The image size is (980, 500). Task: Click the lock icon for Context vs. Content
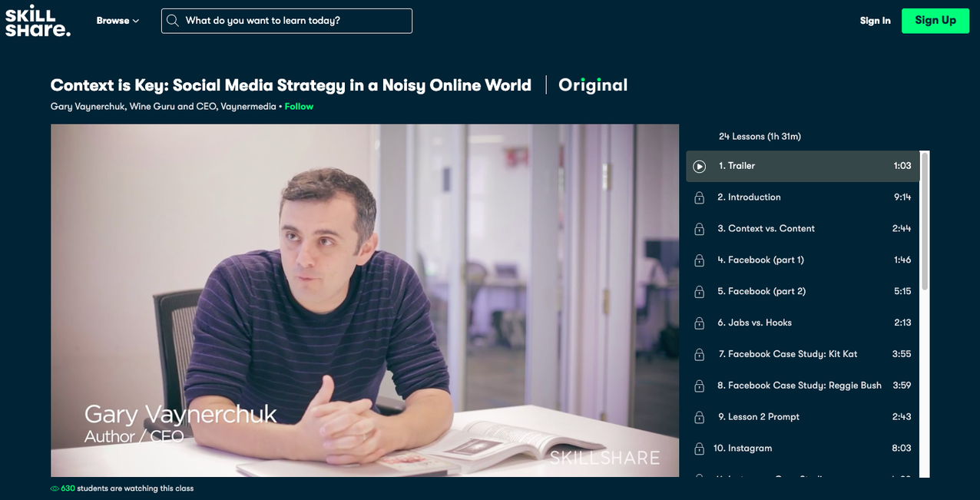click(699, 229)
